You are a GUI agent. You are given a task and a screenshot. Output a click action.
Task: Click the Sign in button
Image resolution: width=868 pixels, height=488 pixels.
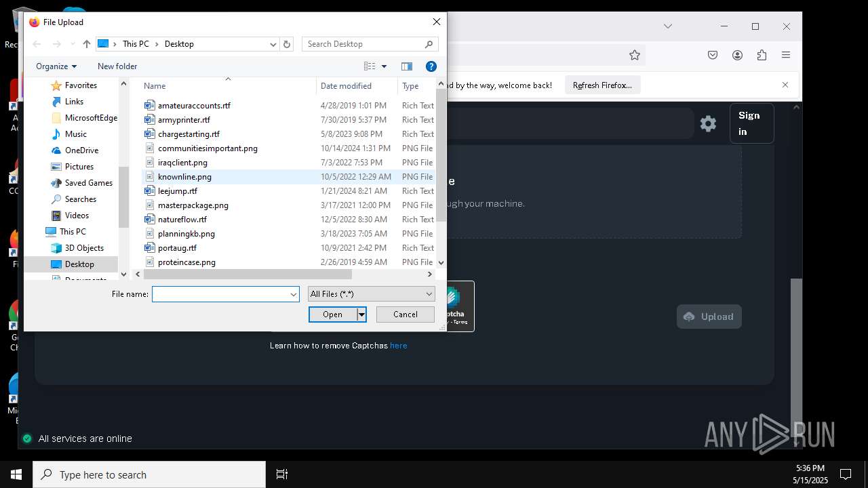751,123
